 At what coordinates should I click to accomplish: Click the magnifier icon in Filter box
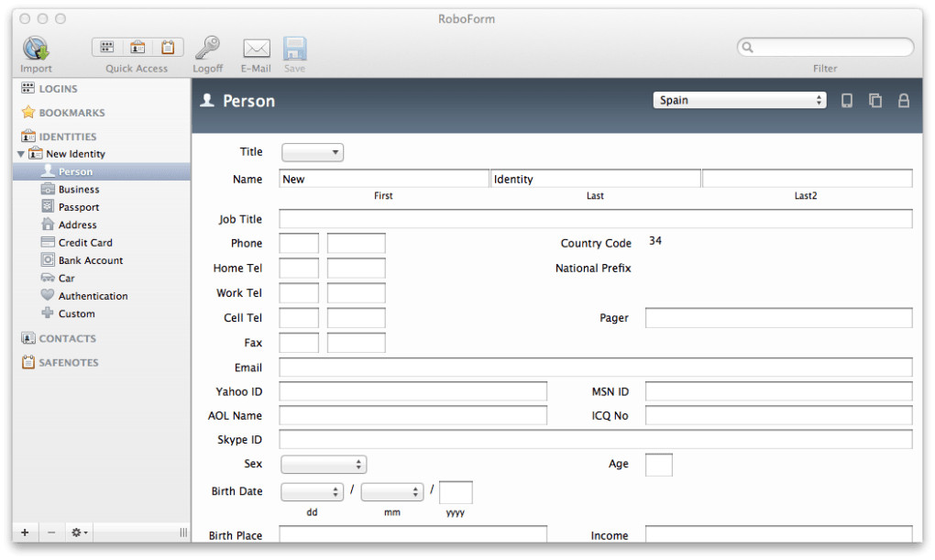748,47
